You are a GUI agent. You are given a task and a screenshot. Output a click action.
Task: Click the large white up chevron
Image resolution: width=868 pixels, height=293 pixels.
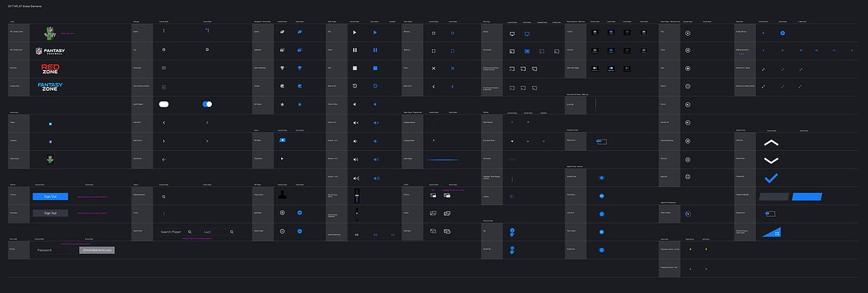click(x=771, y=143)
